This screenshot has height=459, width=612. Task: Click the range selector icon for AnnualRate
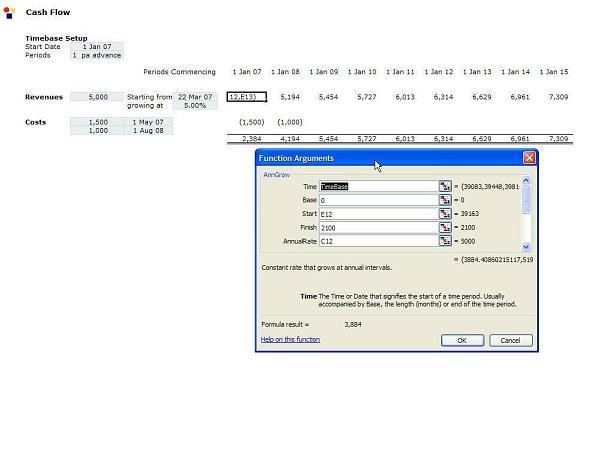click(x=445, y=241)
